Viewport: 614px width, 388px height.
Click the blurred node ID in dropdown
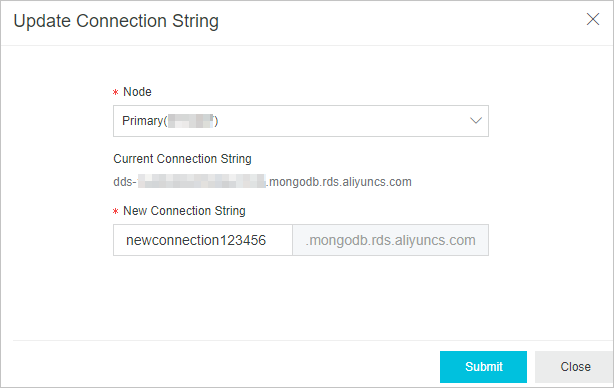191,121
